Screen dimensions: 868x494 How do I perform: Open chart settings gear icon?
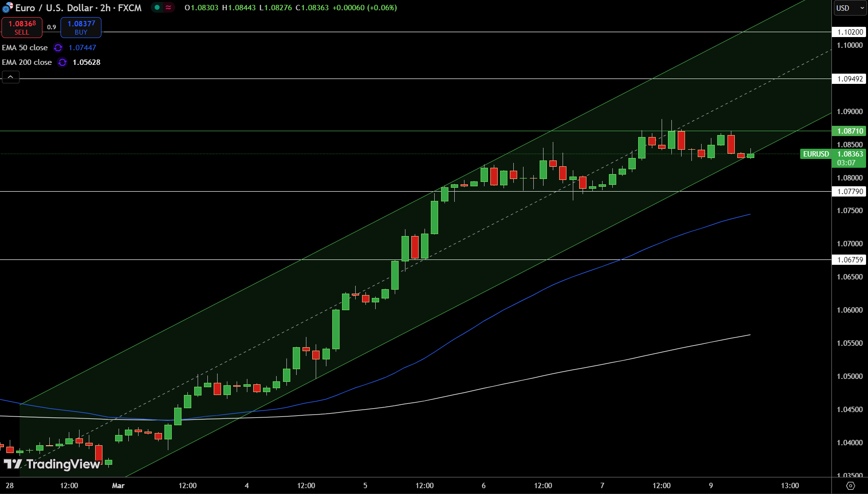[850, 486]
